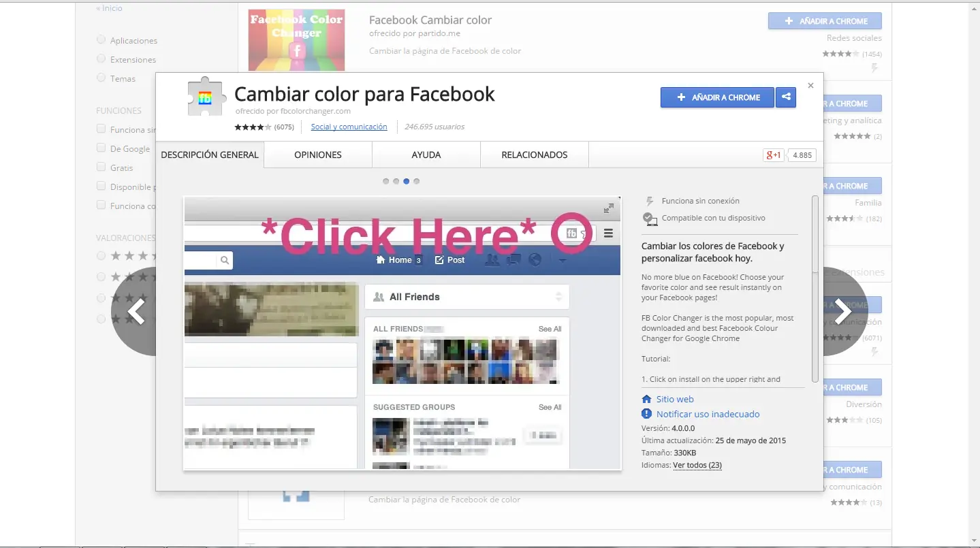
Task: Expand the dropdown arrow on the Facebook bar
Action: pos(563,261)
